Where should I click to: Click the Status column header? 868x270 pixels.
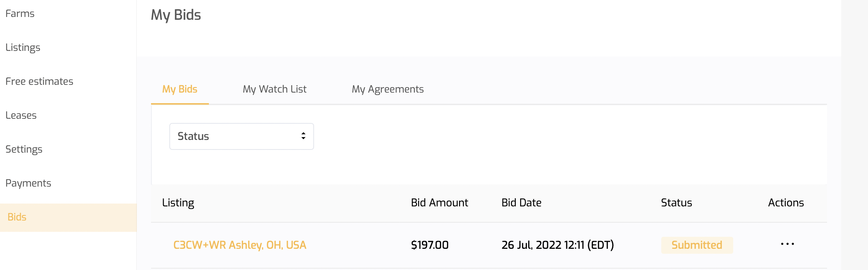[x=676, y=202]
